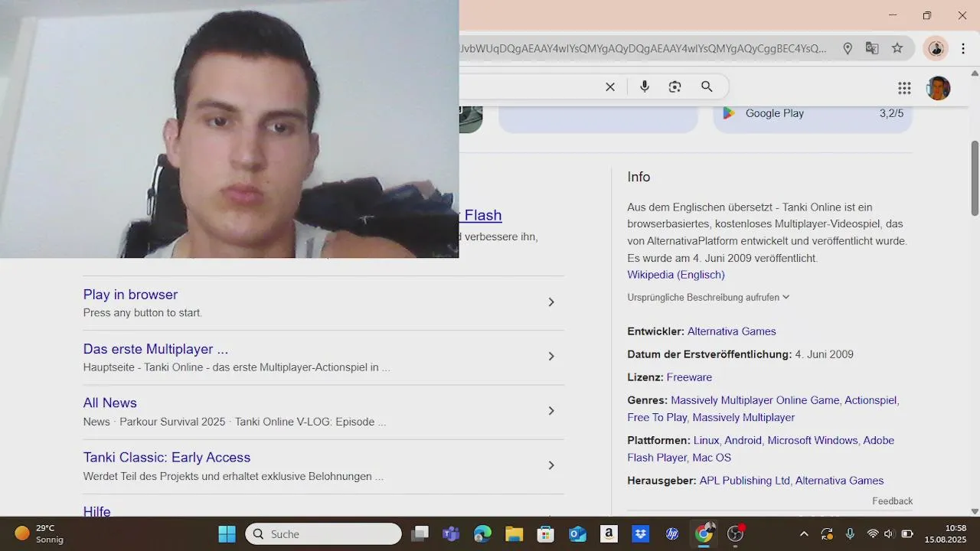Open Microsoft Store from taskbar
980x551 pixels.
[x=545, y=533]
